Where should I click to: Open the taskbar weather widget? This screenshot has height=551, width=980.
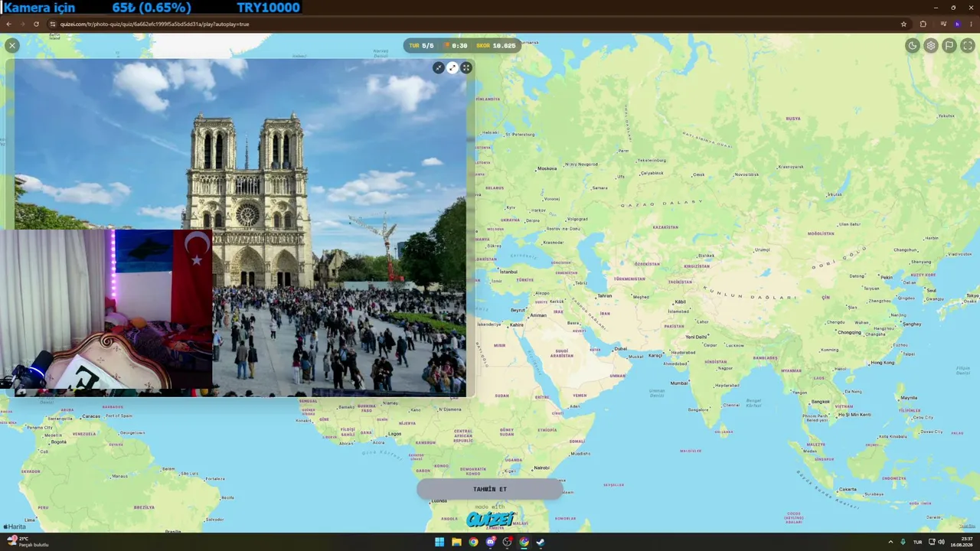coord(28,542)
